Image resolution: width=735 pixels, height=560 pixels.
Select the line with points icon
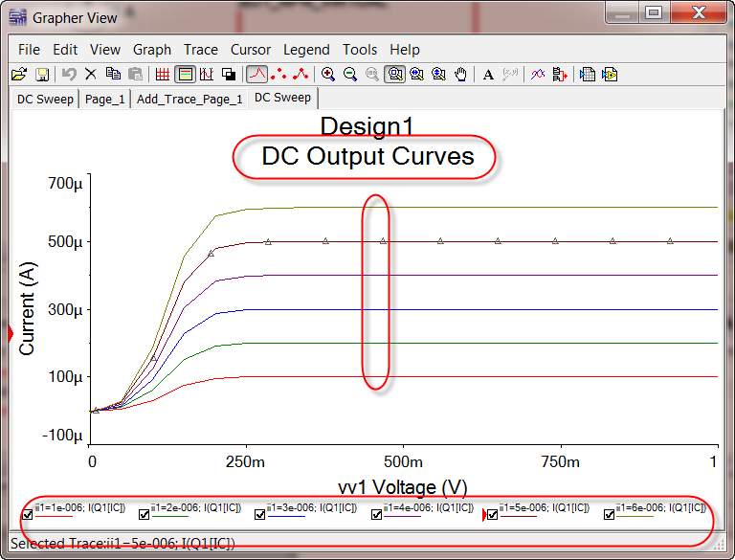[x=301, y=74]
